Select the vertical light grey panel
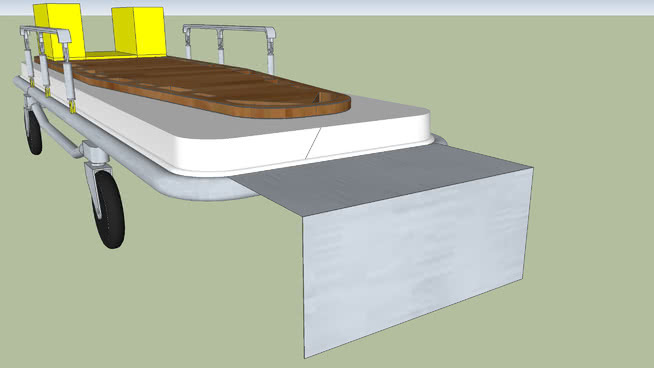The image size is (654, 368). click(417, 263)
